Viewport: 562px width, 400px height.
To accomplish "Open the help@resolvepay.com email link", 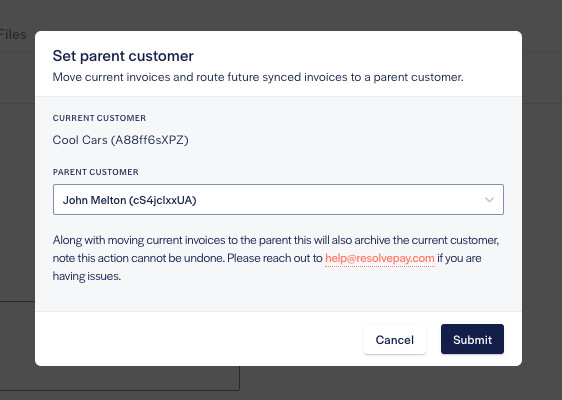I will click(380, 258).
